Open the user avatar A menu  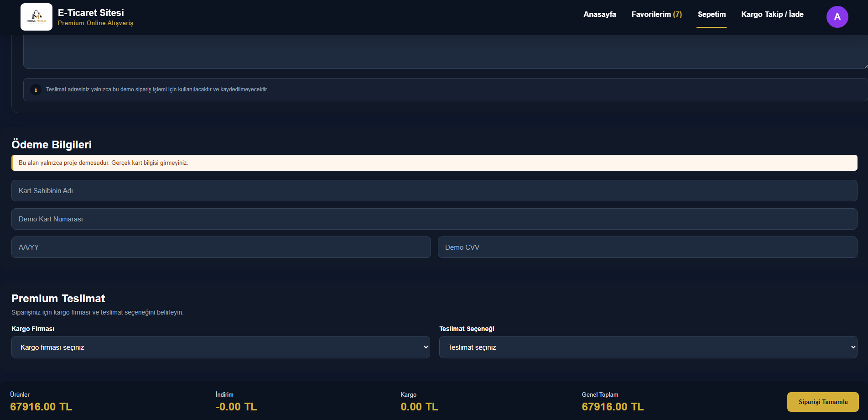[x=837, y=17]
